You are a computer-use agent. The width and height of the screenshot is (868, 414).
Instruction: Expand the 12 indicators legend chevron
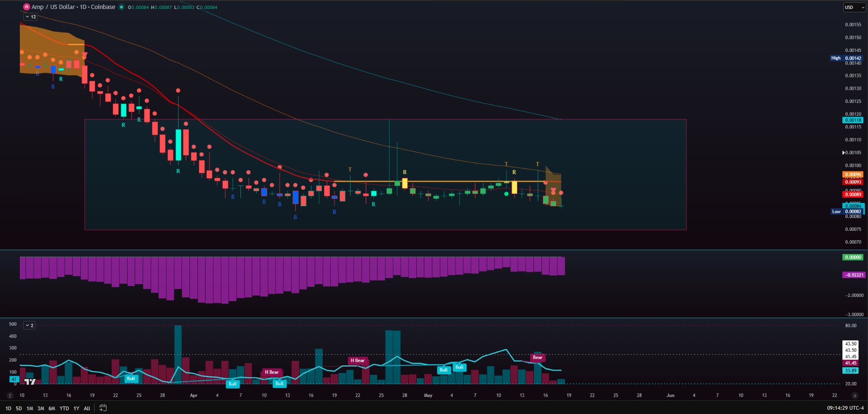30,17
